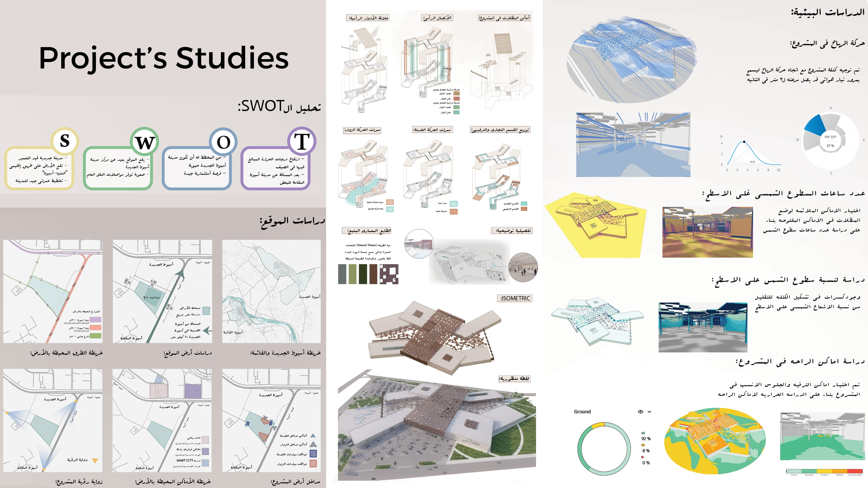868x488 pixels.
Task: Click the "الدراسات البيئية:" heading
Action: tap(828, 12)
